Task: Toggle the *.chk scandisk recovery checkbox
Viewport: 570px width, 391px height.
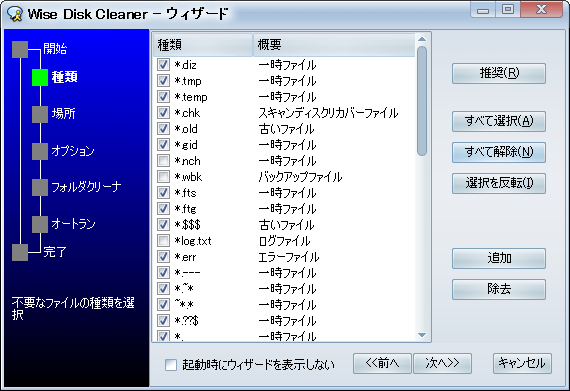Action: (163, 113)
